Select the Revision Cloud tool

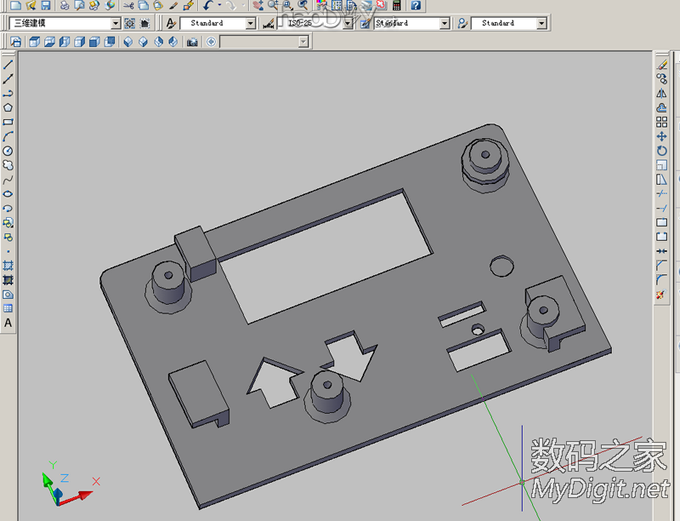tap(8, 165)
